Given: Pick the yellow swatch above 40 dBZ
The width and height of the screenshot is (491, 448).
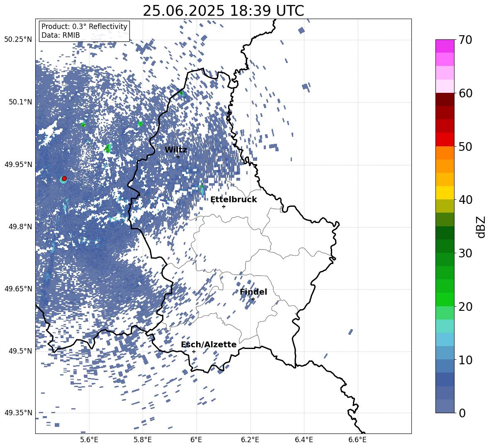Looking at the screenshot, I should [x=445, y=193].
